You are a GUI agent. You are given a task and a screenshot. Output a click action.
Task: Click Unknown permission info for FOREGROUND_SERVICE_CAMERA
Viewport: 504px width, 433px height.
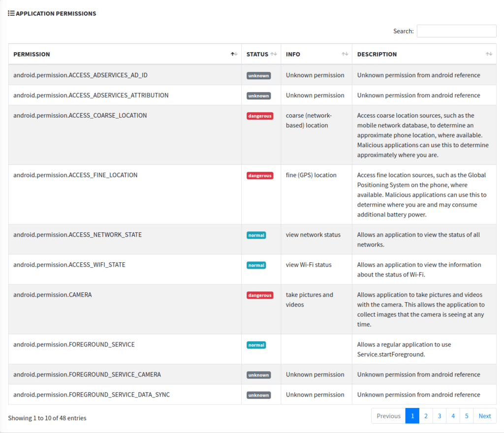tap(315, 374)
